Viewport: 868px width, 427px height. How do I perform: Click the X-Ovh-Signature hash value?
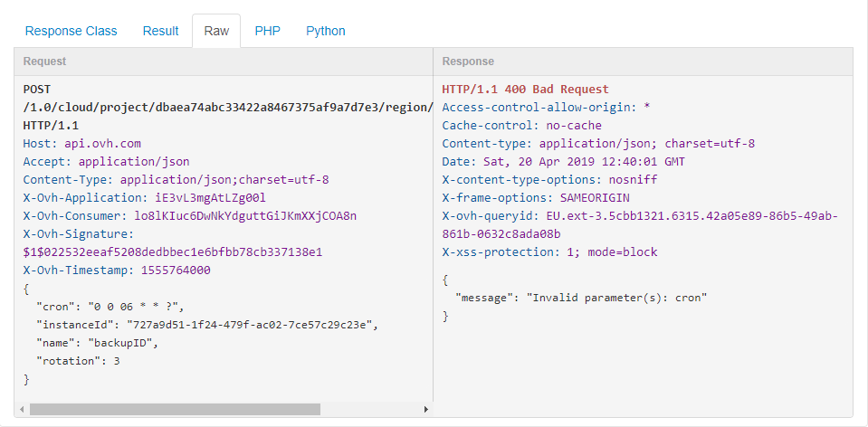pos(172,252)
